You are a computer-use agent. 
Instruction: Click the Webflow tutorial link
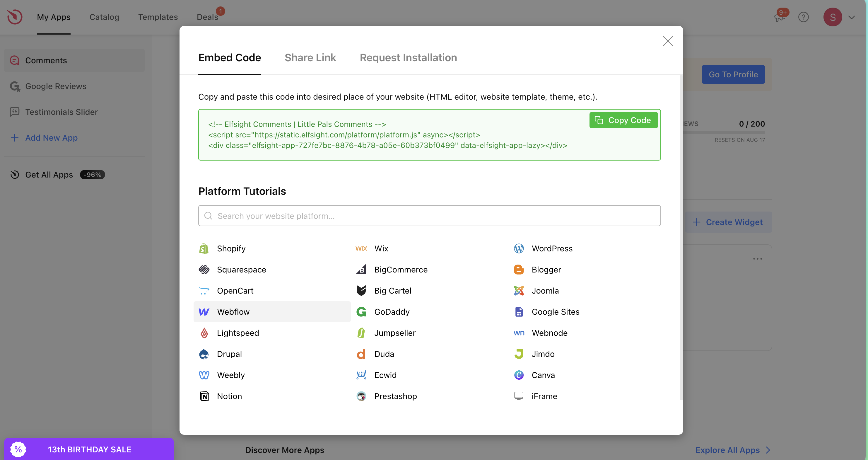233,312
